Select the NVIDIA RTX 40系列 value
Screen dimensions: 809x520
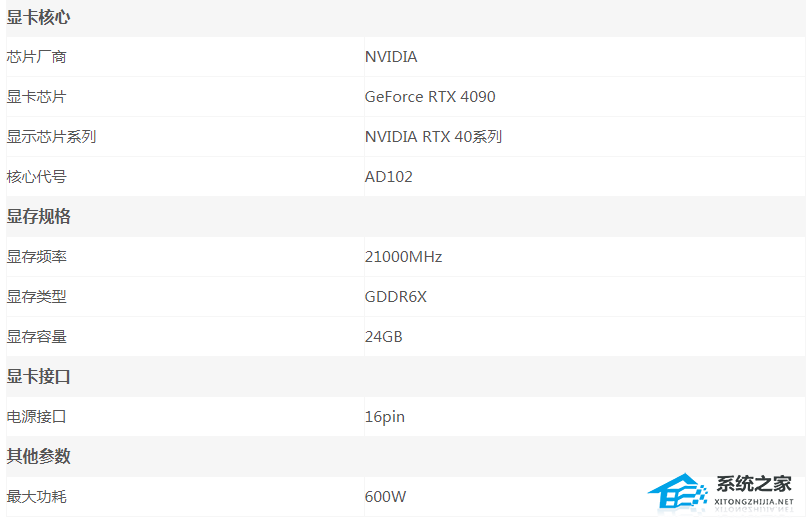click(x=433, y=137)
